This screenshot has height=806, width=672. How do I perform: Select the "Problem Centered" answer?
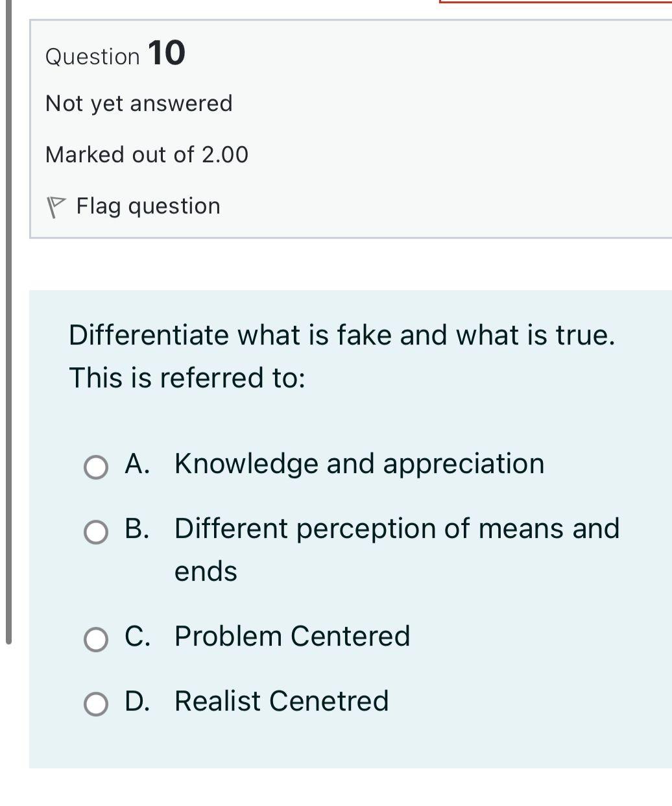292,636
